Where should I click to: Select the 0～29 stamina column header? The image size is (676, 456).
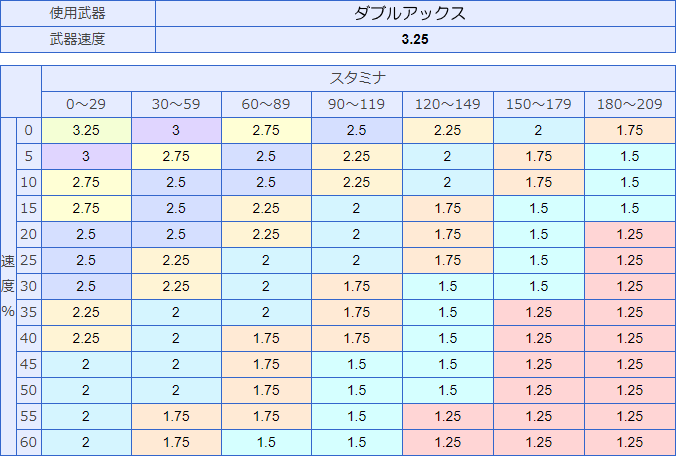tap(86, 104)
